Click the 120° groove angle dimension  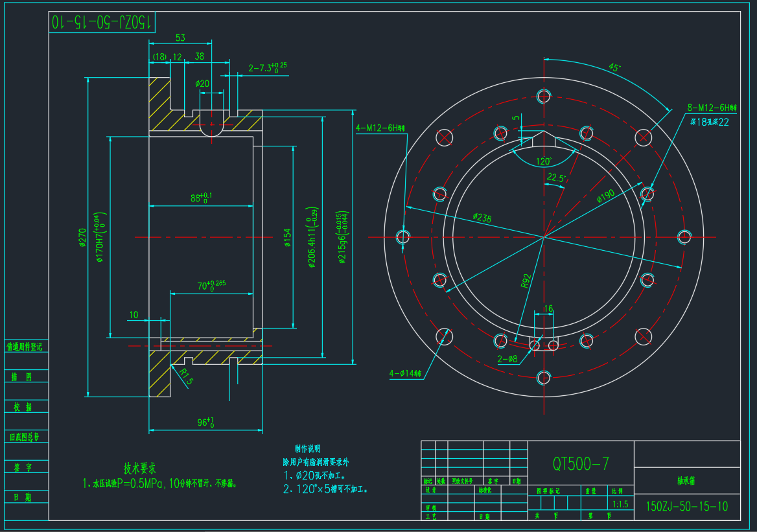click(543, 161)
